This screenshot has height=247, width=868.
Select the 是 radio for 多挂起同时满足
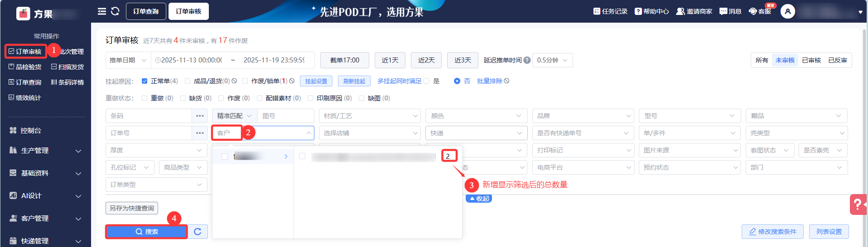coord(426,81)
